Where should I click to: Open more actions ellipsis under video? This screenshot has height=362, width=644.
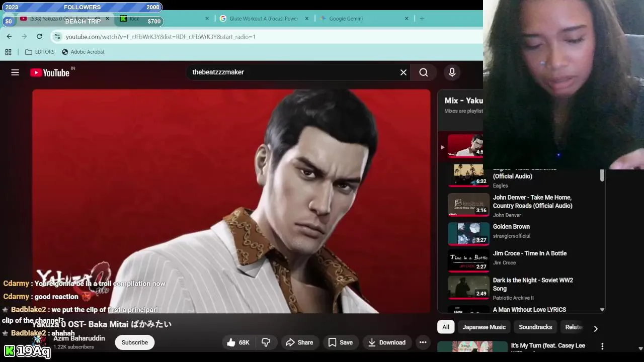click(x=423, y=342)
